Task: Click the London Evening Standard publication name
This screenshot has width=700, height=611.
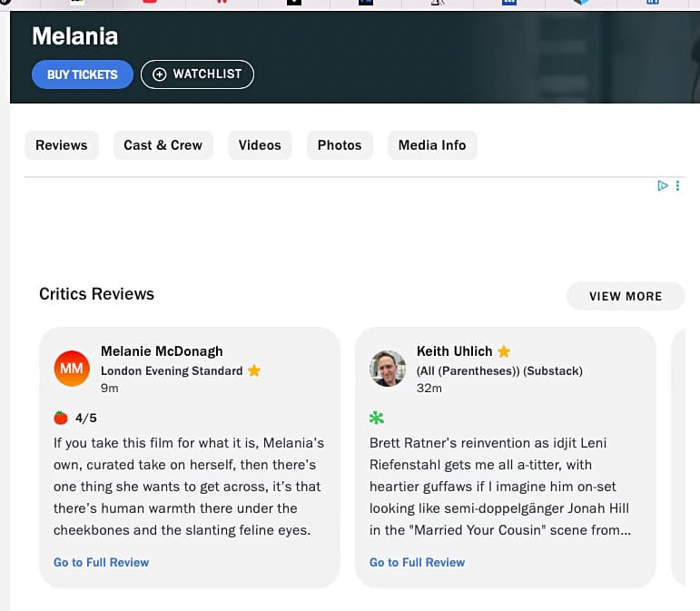Action: 172,370
